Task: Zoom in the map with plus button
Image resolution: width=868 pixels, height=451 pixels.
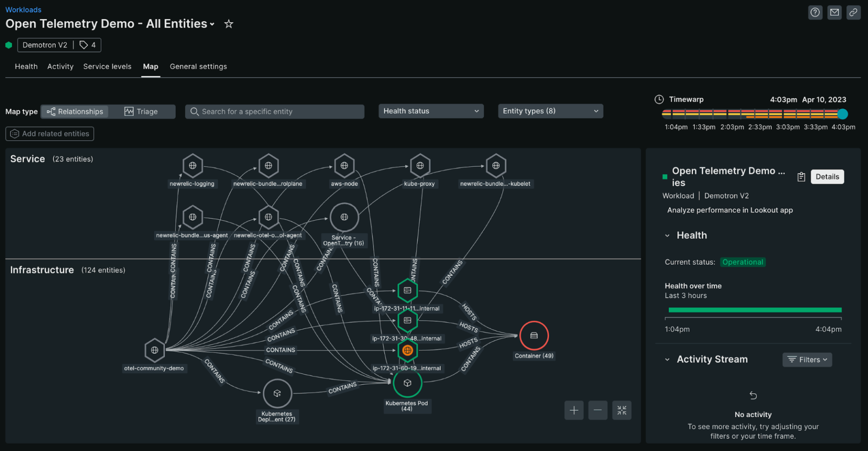Action: coord(574,410)
